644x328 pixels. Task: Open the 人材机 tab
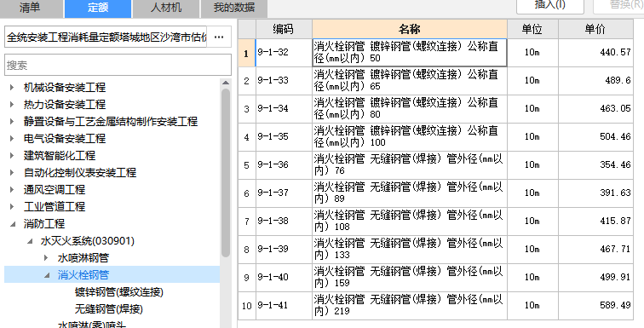pyautogui.click(x=166, y=8)
